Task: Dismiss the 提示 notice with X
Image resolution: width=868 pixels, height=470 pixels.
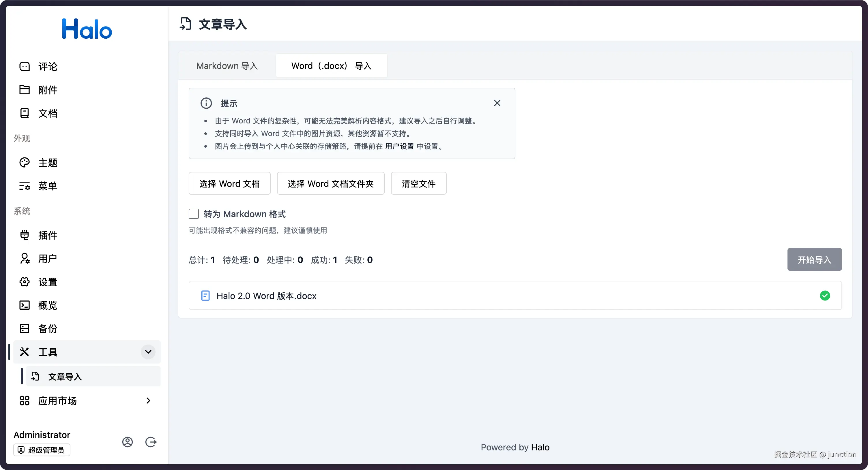Action: [497, 103]
